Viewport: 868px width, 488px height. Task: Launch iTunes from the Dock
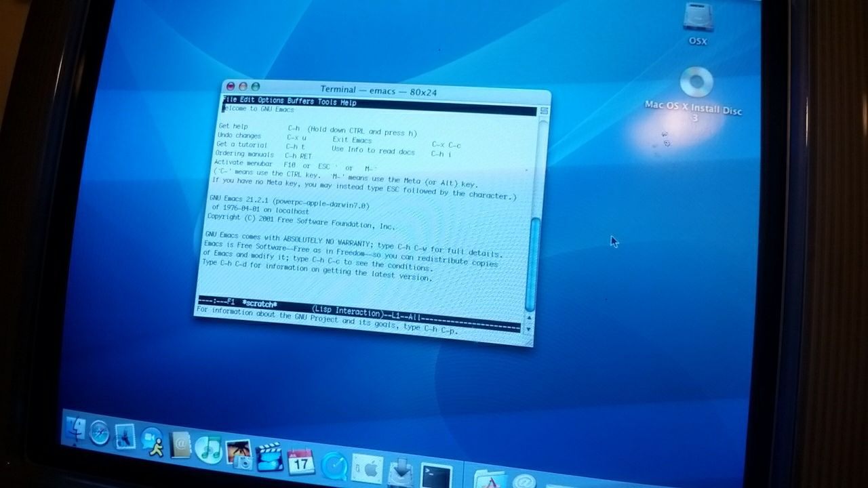coord(208,449)
